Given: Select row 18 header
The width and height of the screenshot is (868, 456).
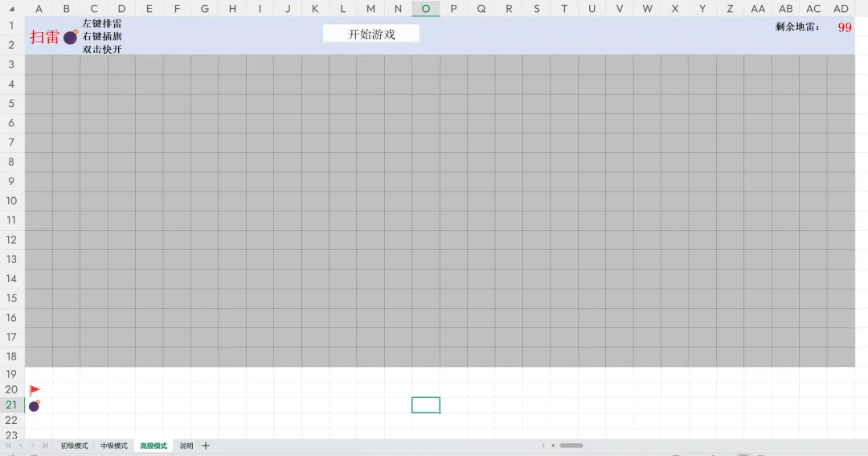Looking at the screenshot, I should (x=11, y=356).
